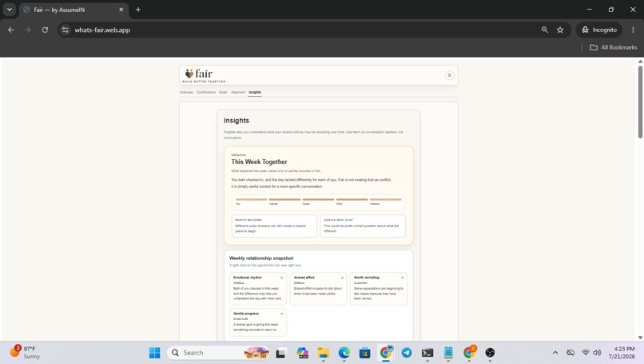Open the volume speaker tray icon
644x364 pixels.
pos(597,353)
